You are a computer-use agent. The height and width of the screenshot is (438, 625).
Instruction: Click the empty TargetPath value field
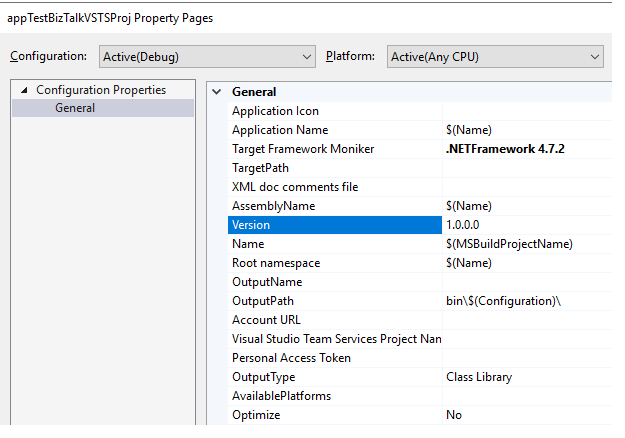click(x=527, y=168)
